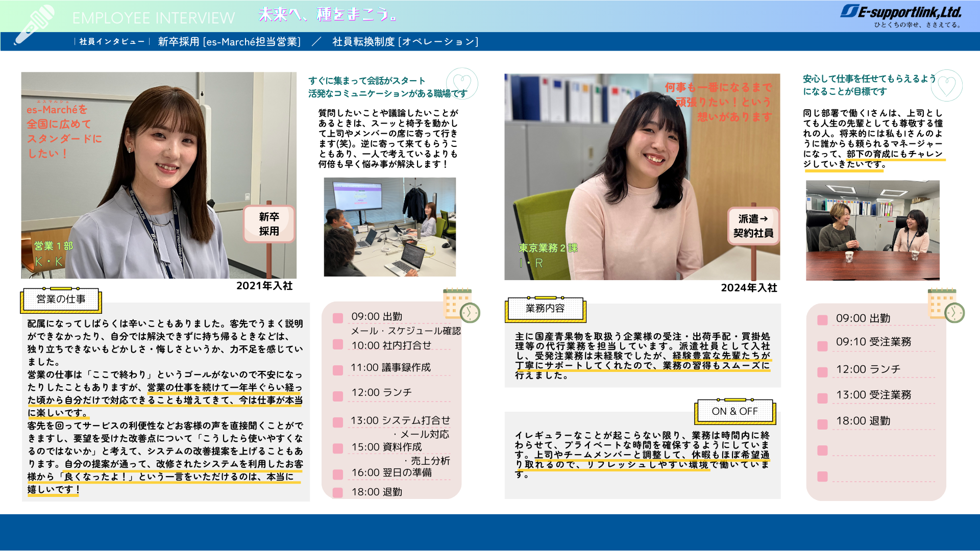The image size is (980, 551).
Task: Click the pink bullet next to 13:00 システム打合せ
Action: [x=338, y=422]
